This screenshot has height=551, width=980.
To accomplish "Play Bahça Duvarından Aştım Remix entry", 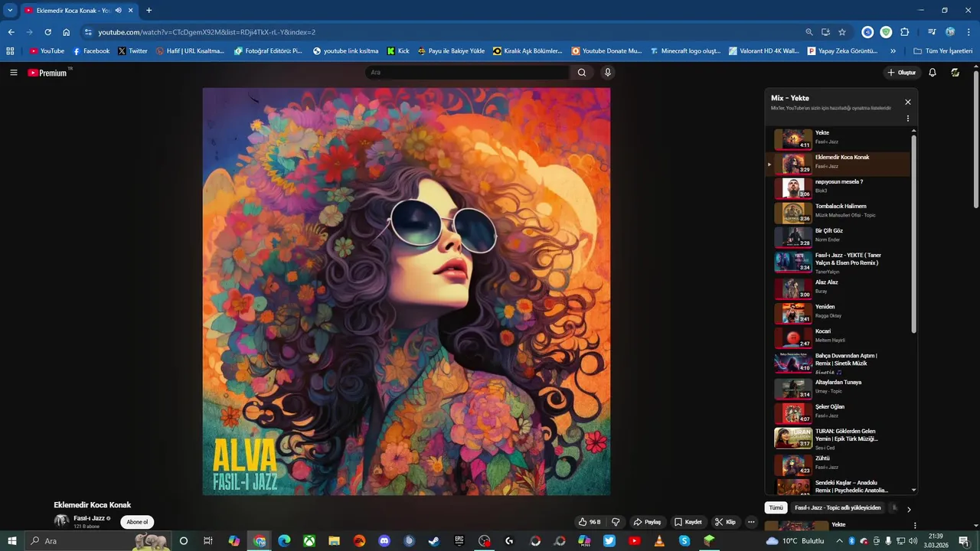I will pos(838,363).
